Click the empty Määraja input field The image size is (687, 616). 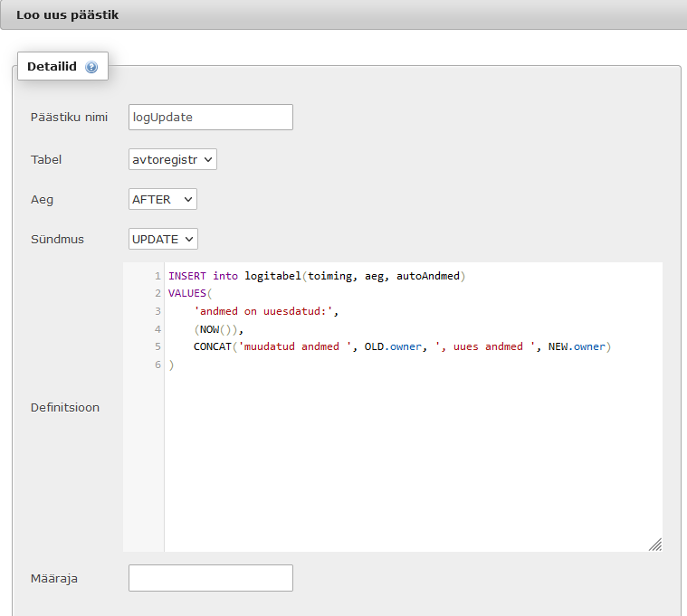[x=211, y=578]
